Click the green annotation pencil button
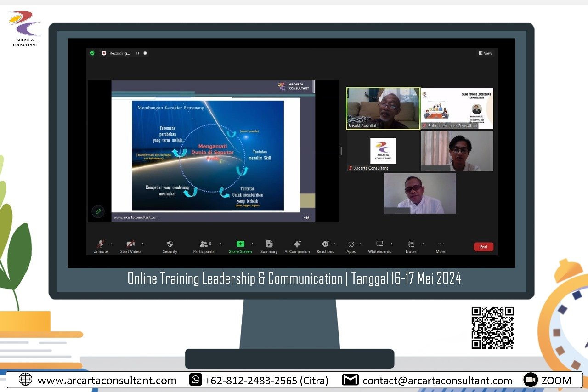The height and width of the screenshot is (392, 588). 97,211
